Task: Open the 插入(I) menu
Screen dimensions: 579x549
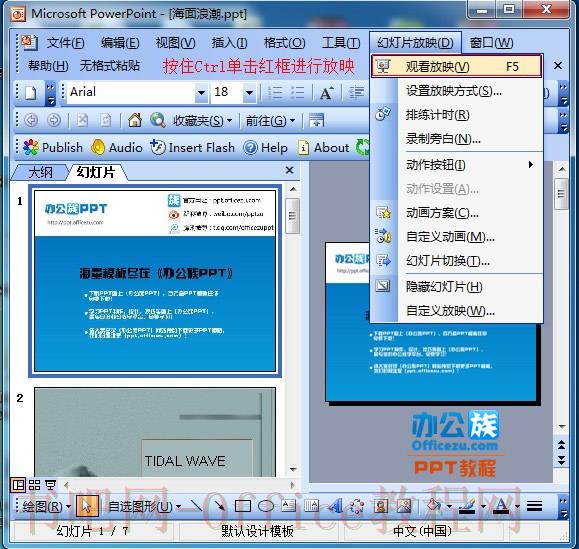Action: pos(229,43)
